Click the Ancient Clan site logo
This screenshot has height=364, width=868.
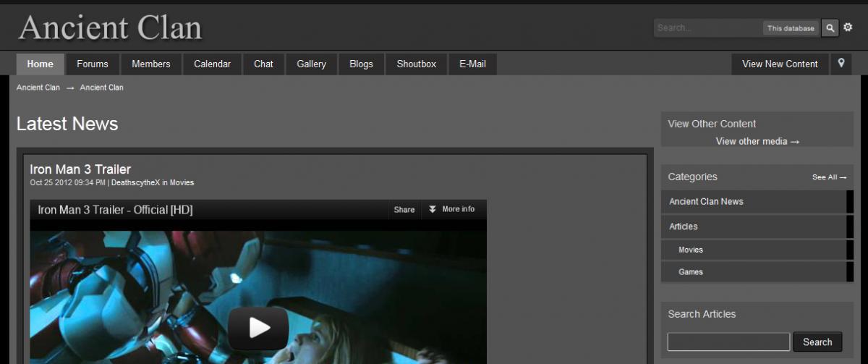[x=110, y=27]
